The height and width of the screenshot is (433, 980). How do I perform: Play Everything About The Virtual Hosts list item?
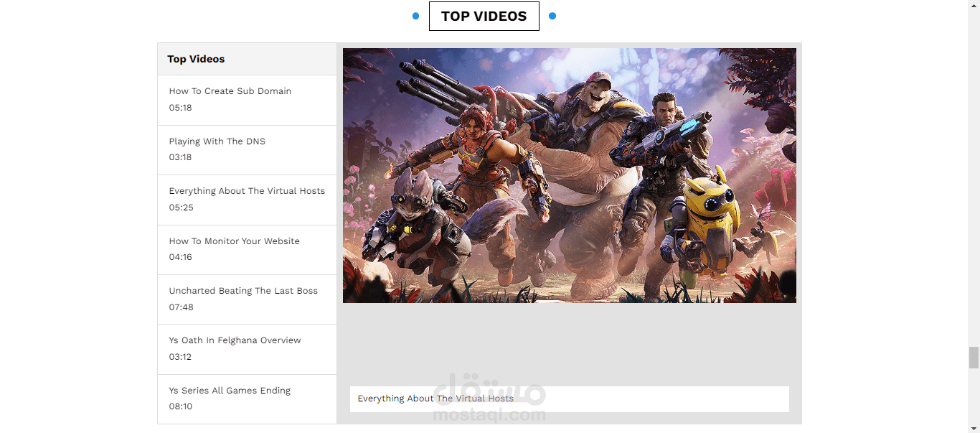tap(247, 200)
